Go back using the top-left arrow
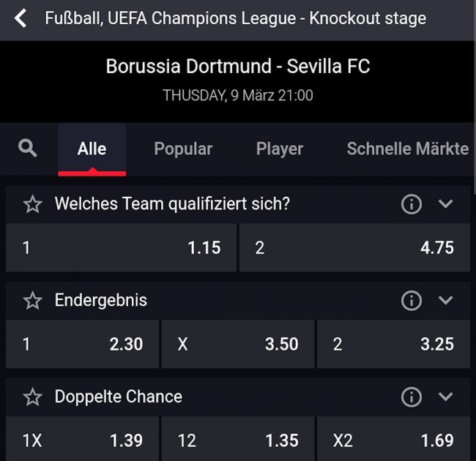Image resolution: width=476 pixels, height=461 pixels. pos(21,18)
